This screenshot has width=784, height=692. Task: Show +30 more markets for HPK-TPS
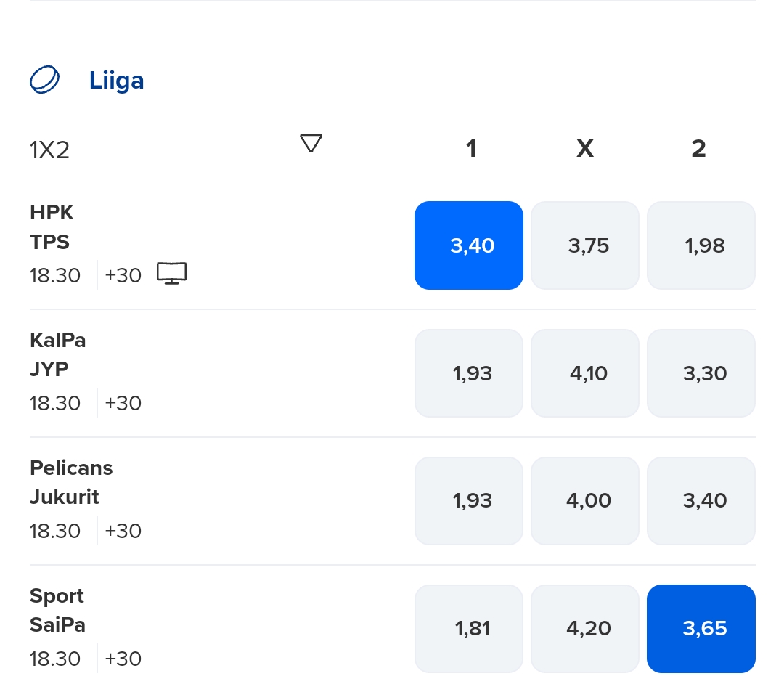click(x=123, y=275)
